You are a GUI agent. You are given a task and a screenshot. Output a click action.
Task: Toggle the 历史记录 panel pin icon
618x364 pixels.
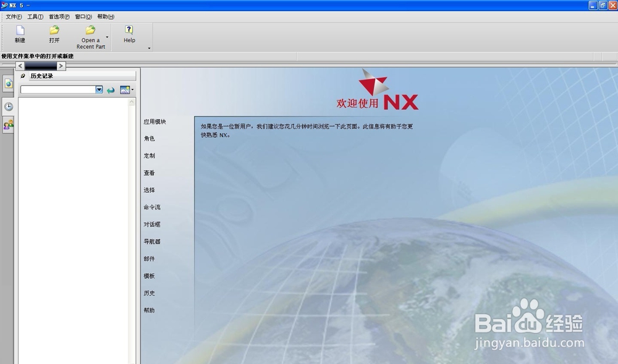tap(22, 76)
